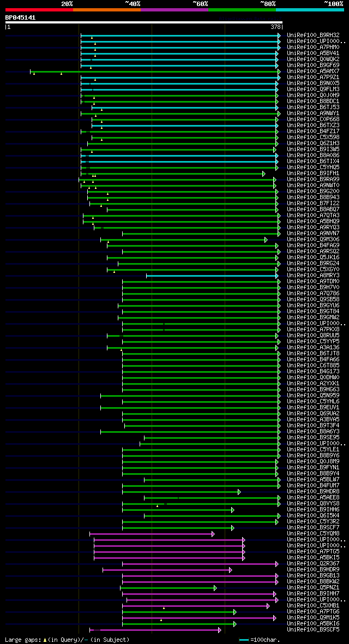This screenshot has height=644, width=349.
Task: Open hit UniRef100_A5BV41
Action: (313, 53)
